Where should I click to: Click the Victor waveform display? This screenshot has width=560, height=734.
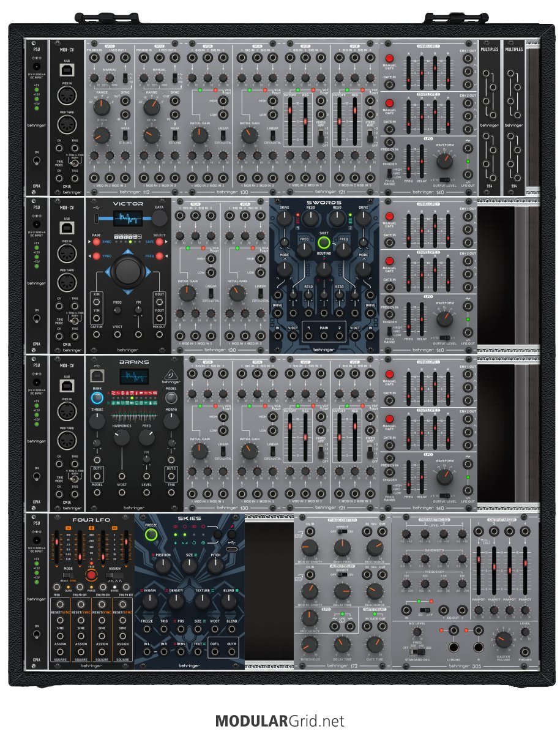(127, 219)
